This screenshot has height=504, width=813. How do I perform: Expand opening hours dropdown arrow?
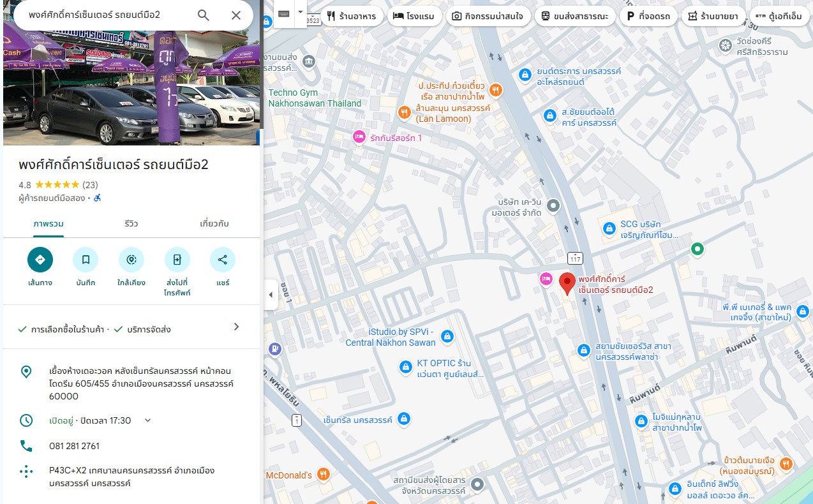(147, 420)
